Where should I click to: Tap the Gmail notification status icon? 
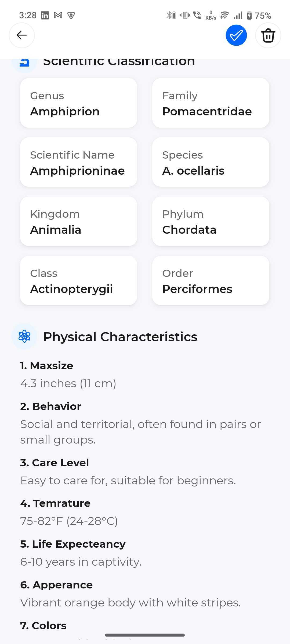58,16
